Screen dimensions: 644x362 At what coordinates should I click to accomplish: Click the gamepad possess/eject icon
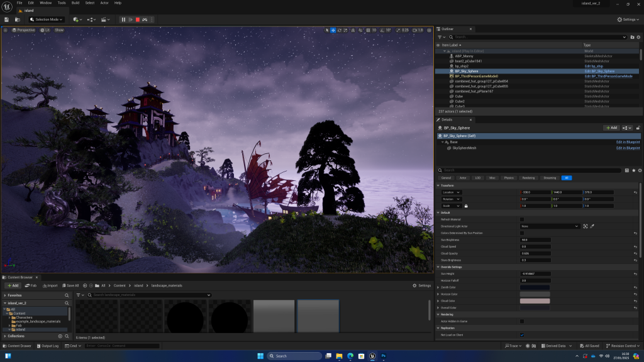[x=145, y=19]
